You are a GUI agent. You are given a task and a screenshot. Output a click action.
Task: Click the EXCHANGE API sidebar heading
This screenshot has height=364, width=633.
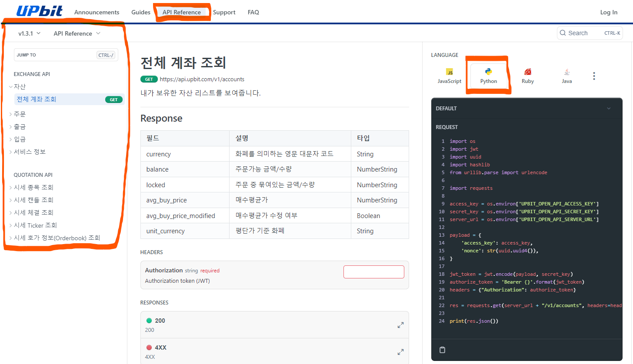(32, 74)
